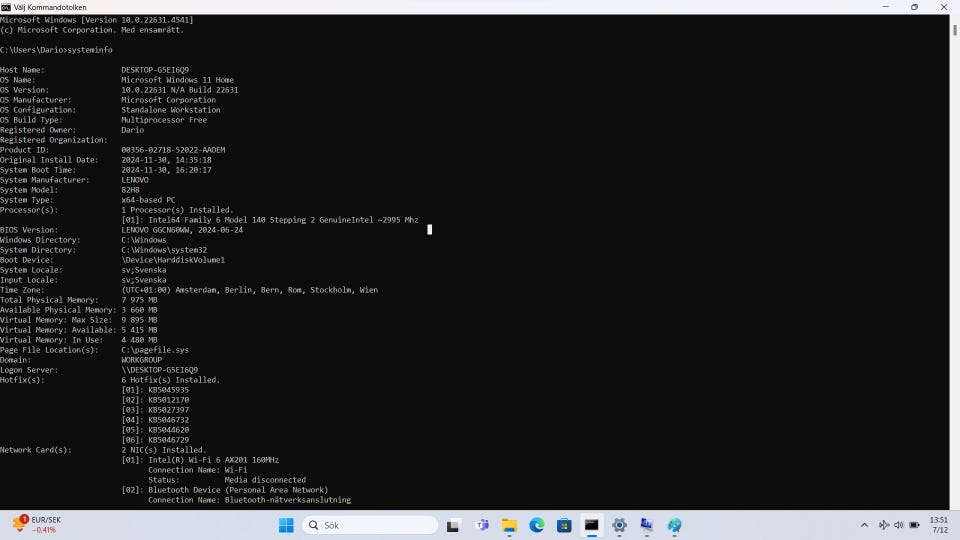Open Command Prompt title bar system menu icon

click(x=7, y=7)
